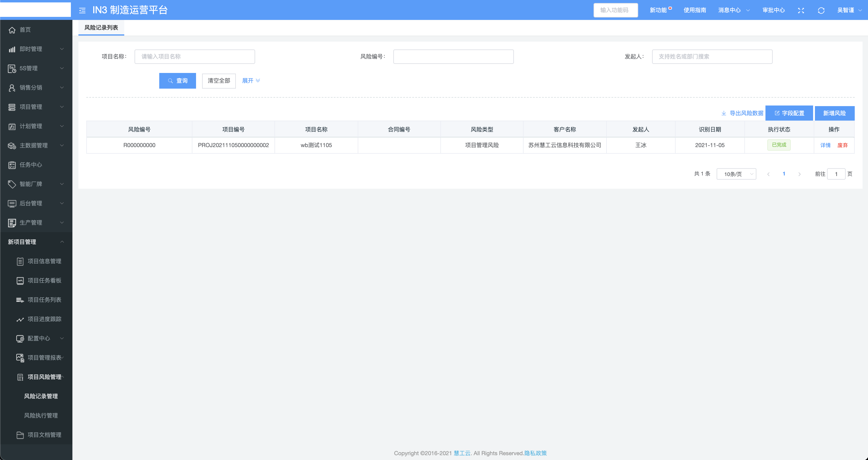Click the fullscreen toggle icon in header
Image resolution: width=868 pixels, height=460 pixels.
coord(801,11)
